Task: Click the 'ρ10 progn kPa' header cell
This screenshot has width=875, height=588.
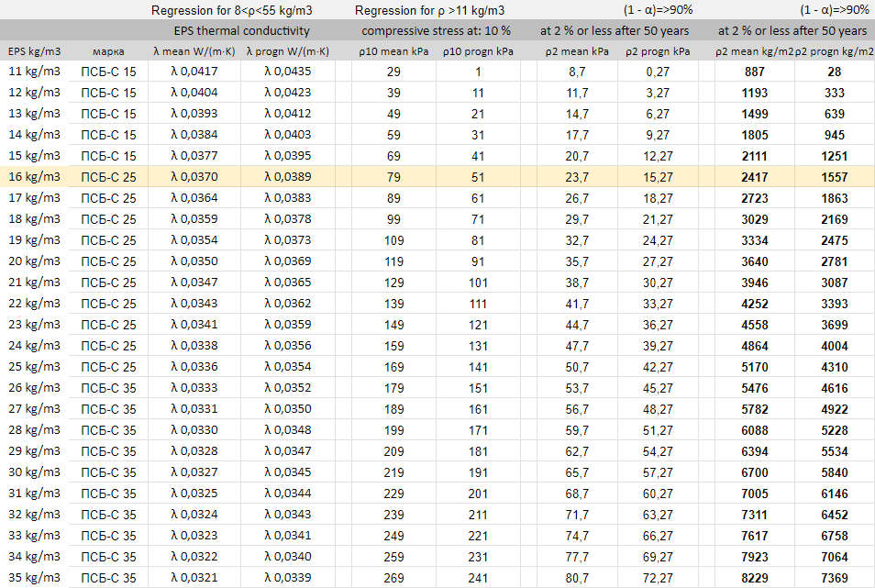Action: click(x=478, y=51)
